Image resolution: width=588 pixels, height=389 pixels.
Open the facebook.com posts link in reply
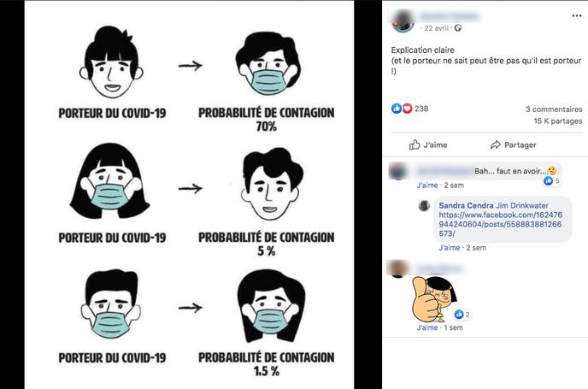point(500,224)
